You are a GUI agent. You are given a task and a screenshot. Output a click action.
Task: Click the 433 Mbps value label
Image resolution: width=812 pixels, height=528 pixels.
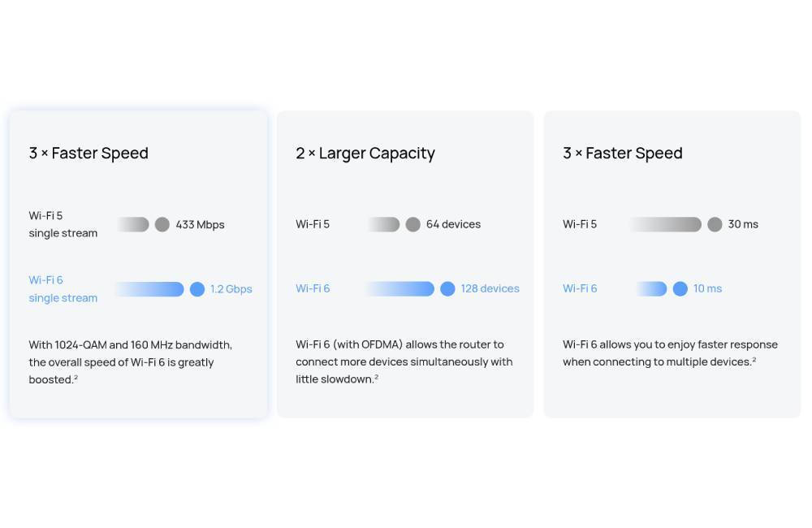(x=200, y=225)
